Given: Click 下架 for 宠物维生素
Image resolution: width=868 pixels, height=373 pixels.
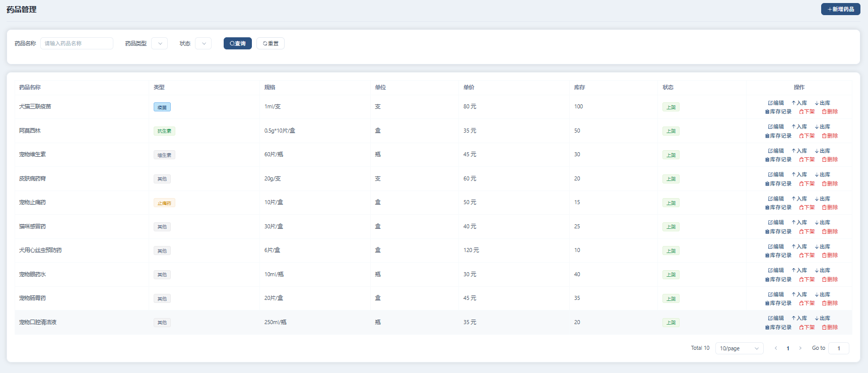Looking at the screenshot, I should [807, 160].
